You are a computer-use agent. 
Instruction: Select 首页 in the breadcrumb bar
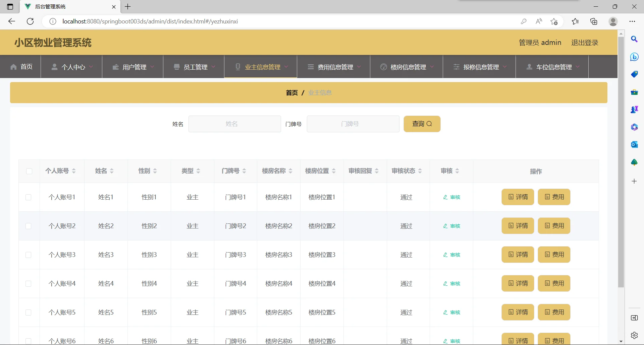coord(291,93)
